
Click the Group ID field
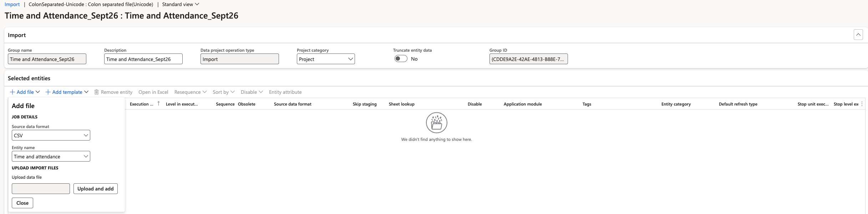(x=529, y=59)
